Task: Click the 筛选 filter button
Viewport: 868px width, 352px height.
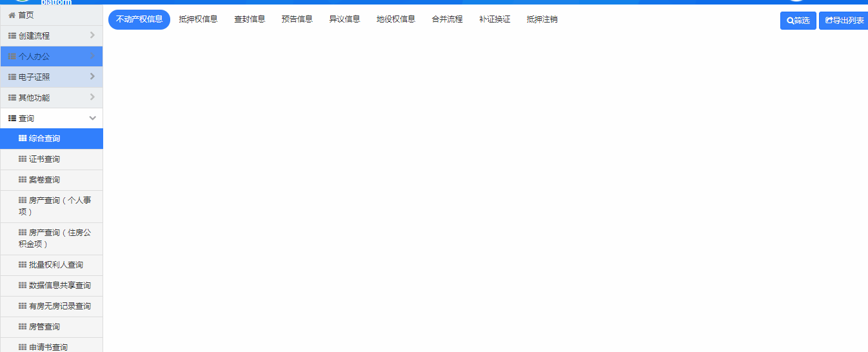Action: (x=798, y=21)
